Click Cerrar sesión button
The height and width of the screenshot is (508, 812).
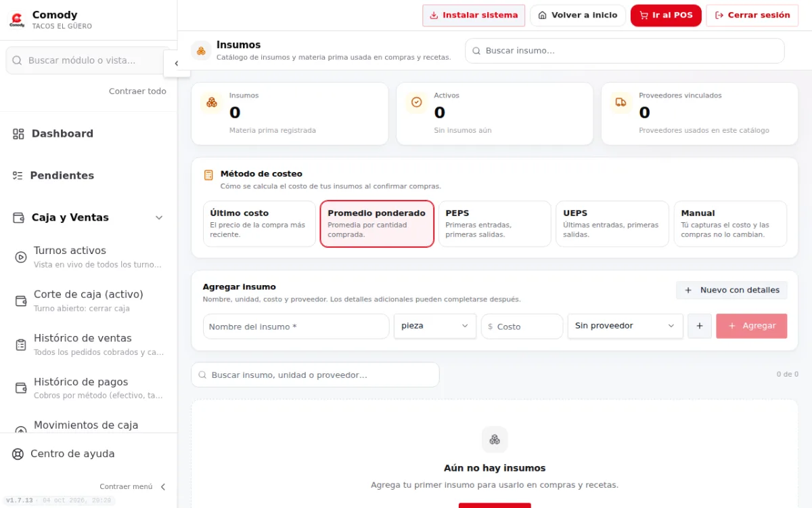click(x=752, y=15)
